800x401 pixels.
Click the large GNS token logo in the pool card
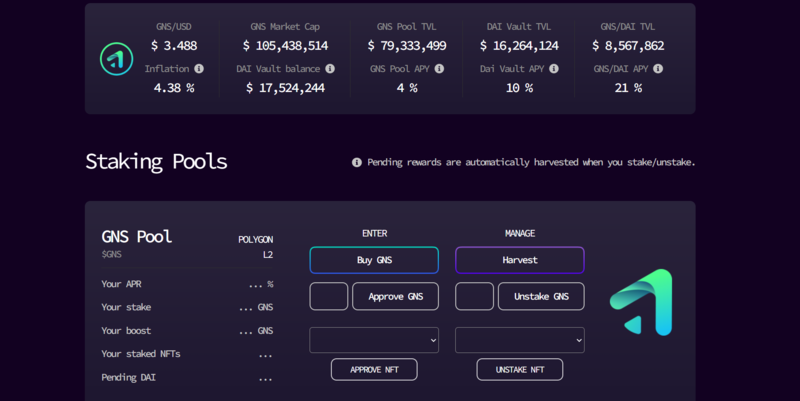(x=641, y=302)
